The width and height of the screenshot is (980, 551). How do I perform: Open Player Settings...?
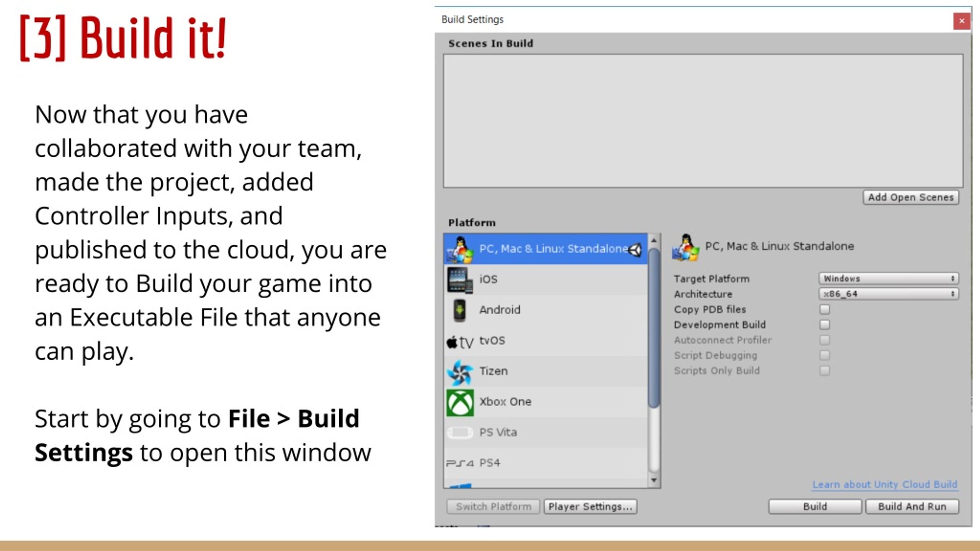click(x=590, y=507)
